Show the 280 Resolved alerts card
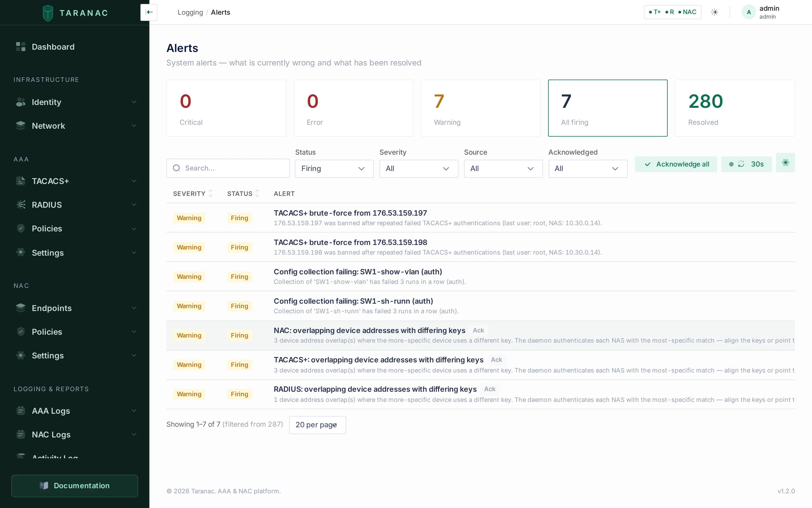This screenshot has width=812, height=508. point(735,108)
